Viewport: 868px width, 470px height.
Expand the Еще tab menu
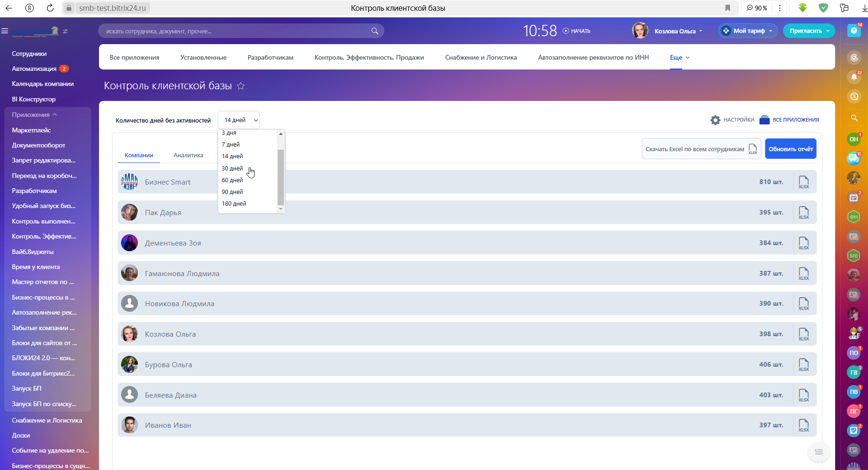click(x=680, y=57)
